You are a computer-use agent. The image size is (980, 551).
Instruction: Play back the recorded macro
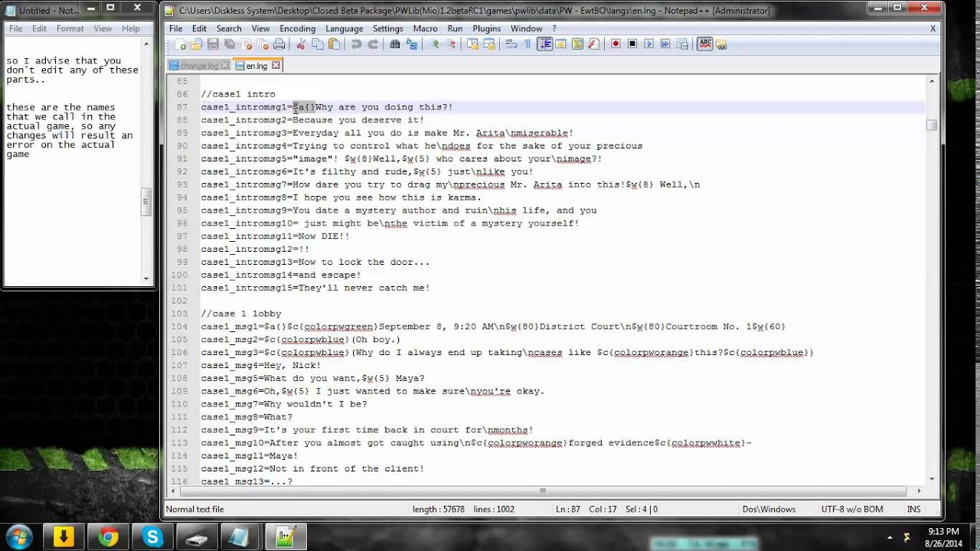[x=649, y=44]
